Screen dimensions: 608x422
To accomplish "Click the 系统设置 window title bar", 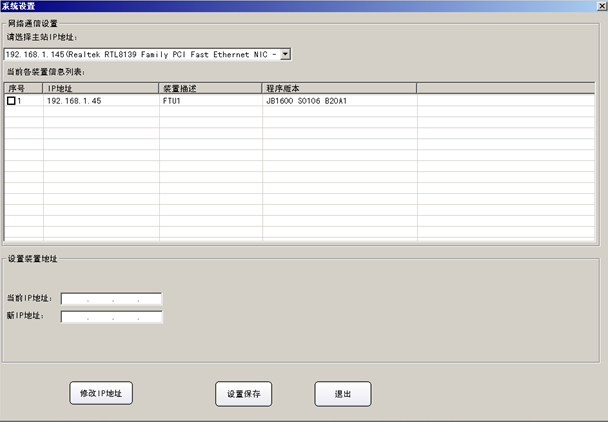I will [300, 6].
